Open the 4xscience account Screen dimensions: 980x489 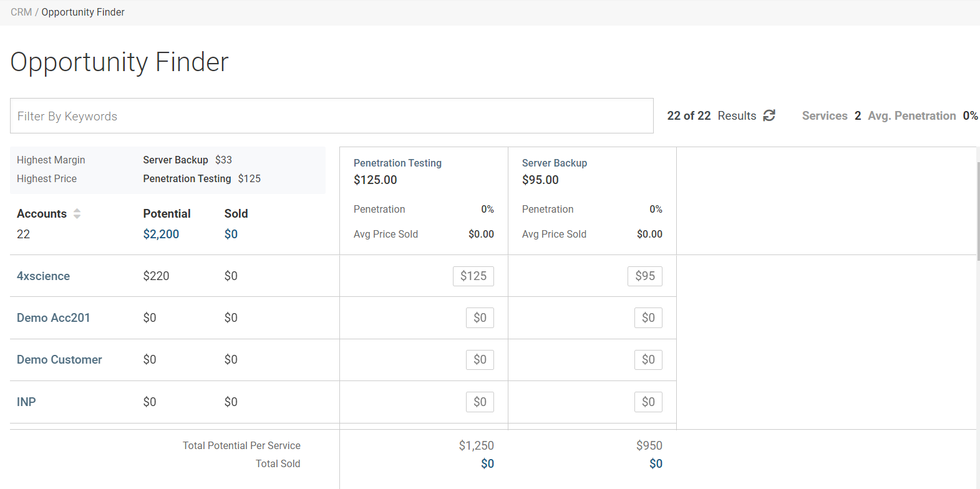point(43,276)
